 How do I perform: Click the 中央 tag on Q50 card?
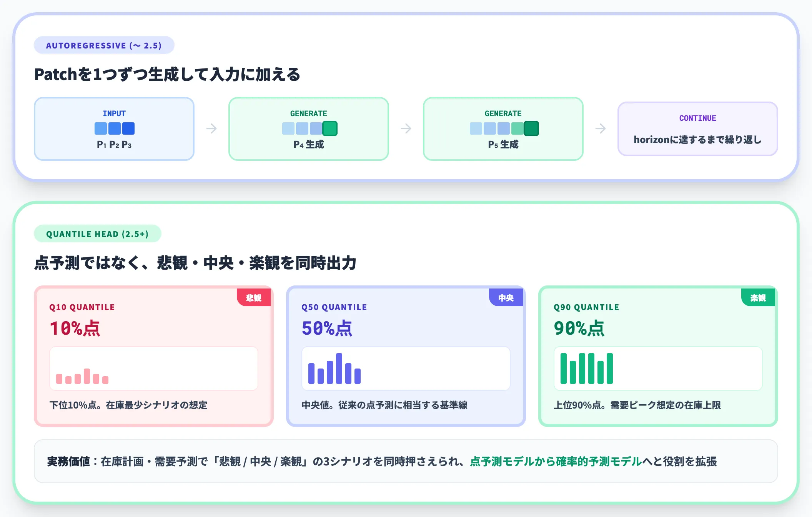pyautogui.click(x=506, y=298)
